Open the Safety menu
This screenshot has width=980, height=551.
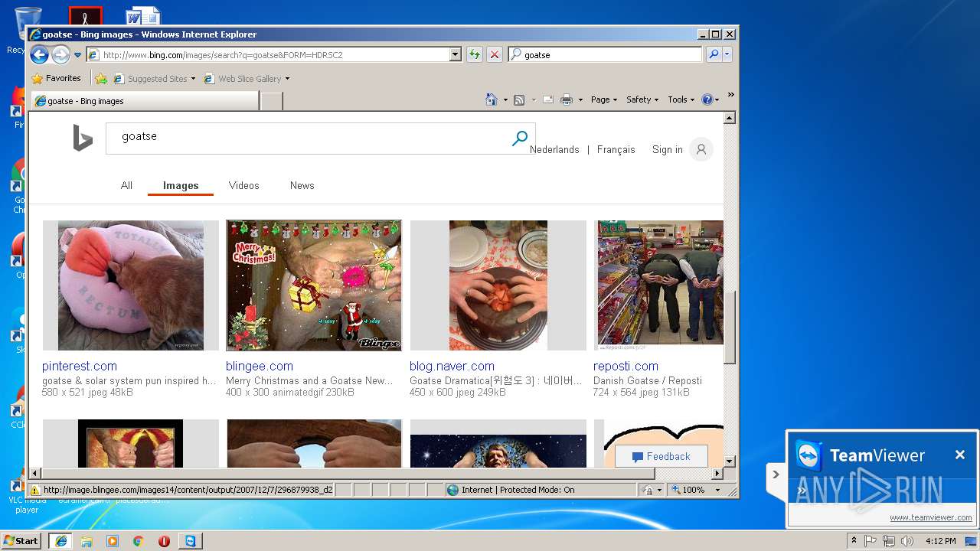click(x=642, y=99)
